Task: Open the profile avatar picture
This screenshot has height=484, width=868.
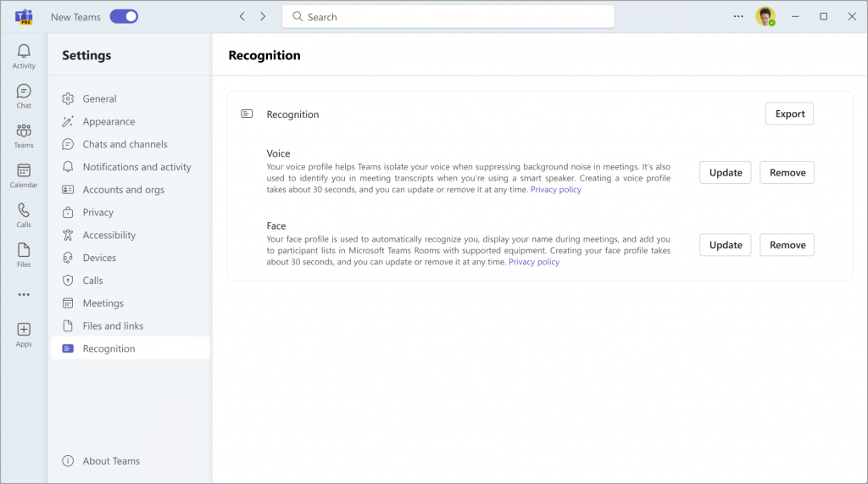Action: point(765,17)
